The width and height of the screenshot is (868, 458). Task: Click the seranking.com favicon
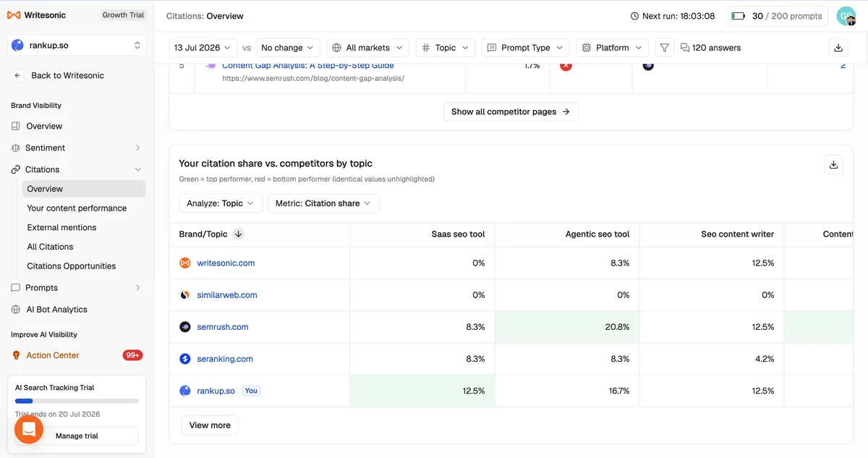[x=184, y=359]
